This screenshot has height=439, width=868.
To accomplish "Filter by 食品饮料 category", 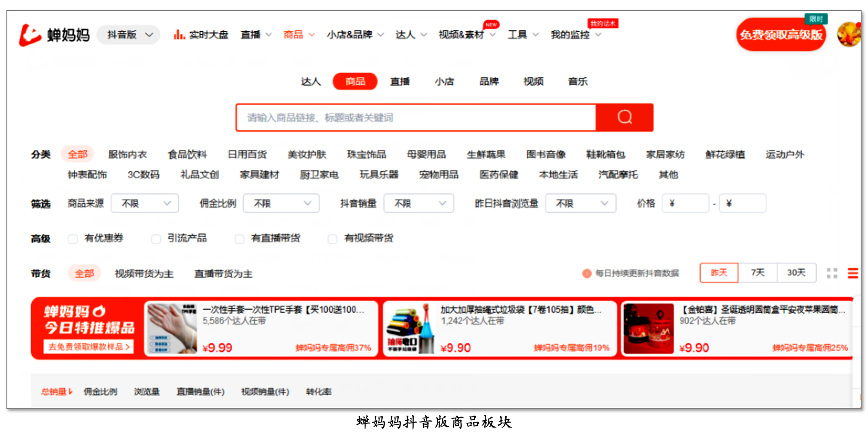I will 187,155.
